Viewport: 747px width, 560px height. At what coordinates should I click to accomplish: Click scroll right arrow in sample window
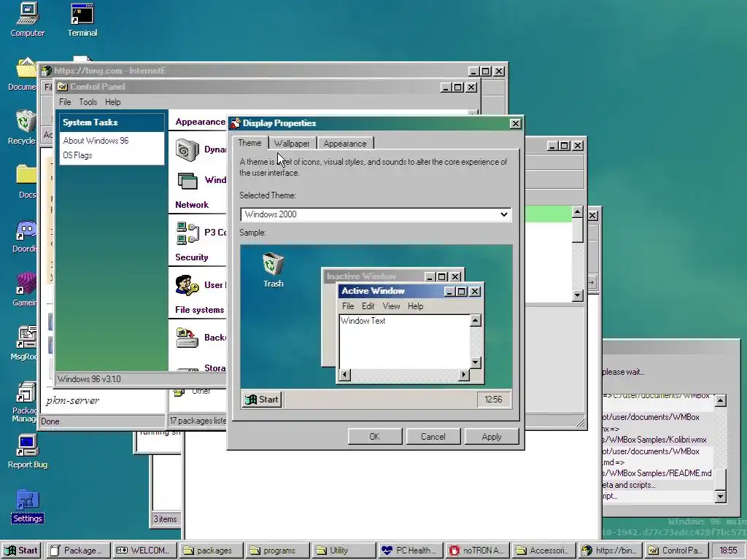pos(464,376)
